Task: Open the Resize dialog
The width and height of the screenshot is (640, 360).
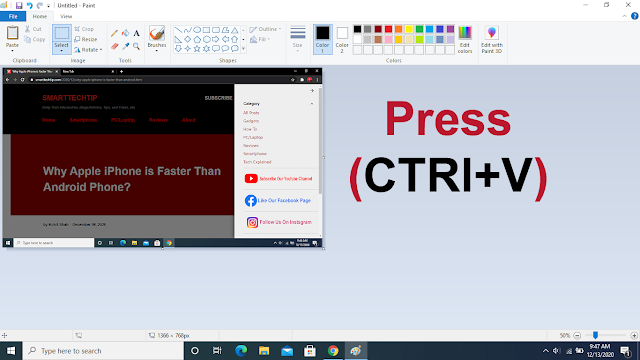Action: coord(86,39)
